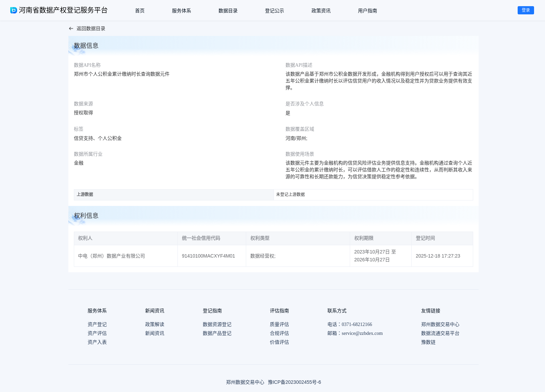
Task: Click the email service@zzbdex.com
Action: click(362, 333)
